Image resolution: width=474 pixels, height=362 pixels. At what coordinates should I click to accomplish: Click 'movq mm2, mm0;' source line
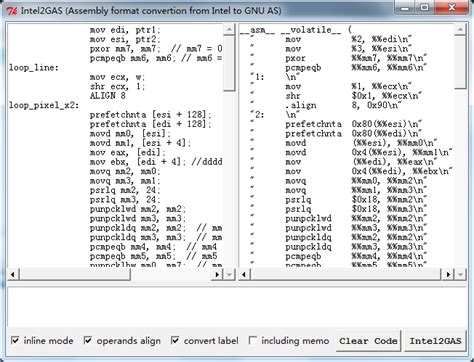[x=125, y=171]
